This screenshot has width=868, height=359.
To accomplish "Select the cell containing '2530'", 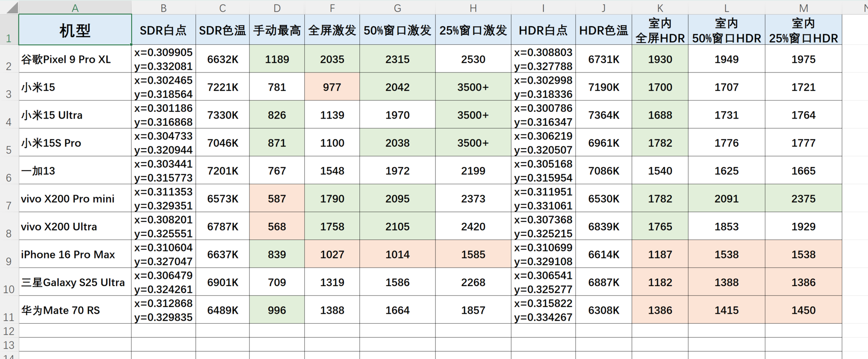I will point(473,59).
